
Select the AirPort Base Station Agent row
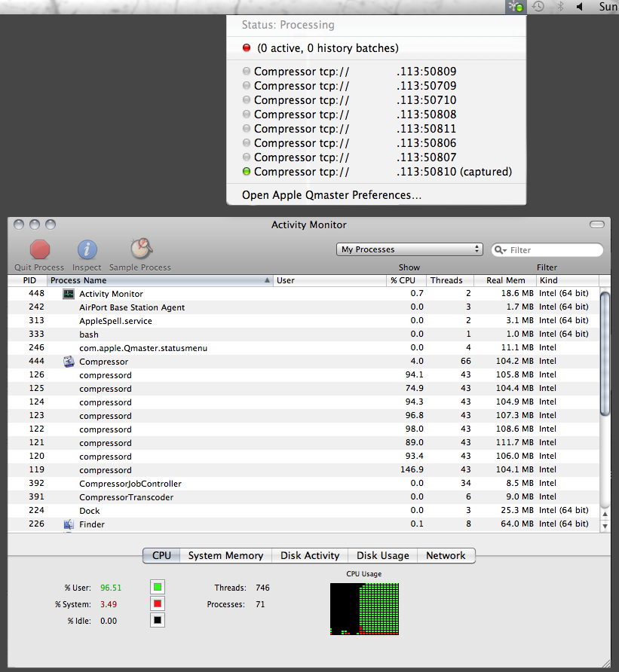pos(303,307)
